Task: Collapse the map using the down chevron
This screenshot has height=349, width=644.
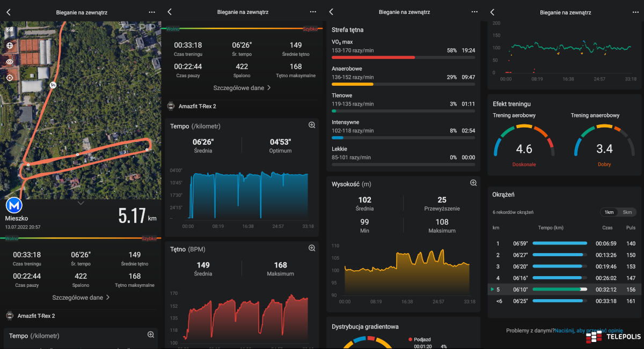Action: coord(80,203)
